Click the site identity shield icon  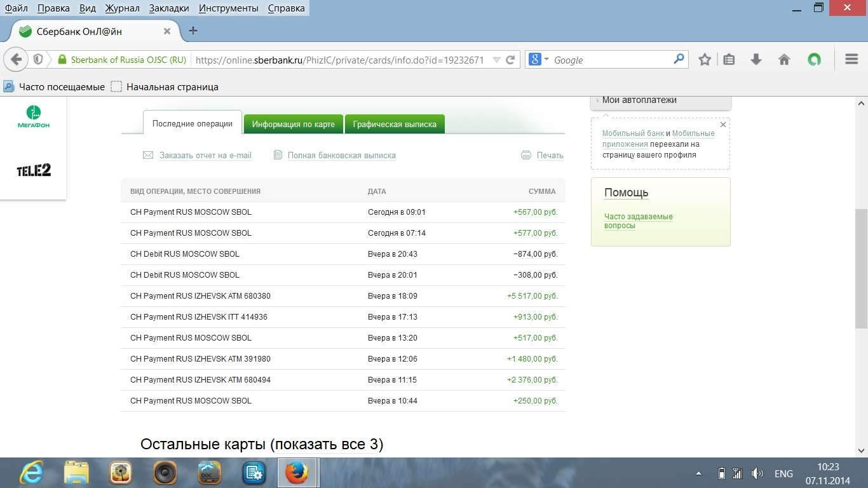point(38,60)
